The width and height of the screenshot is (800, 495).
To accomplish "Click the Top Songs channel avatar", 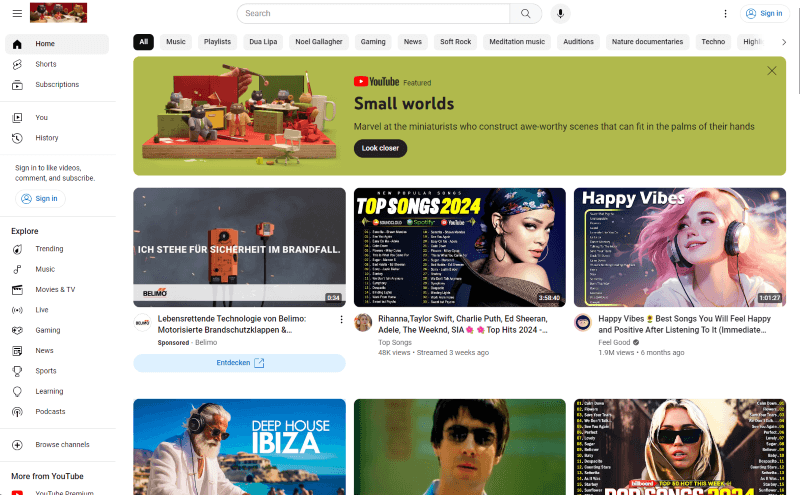I will point(363,323).
